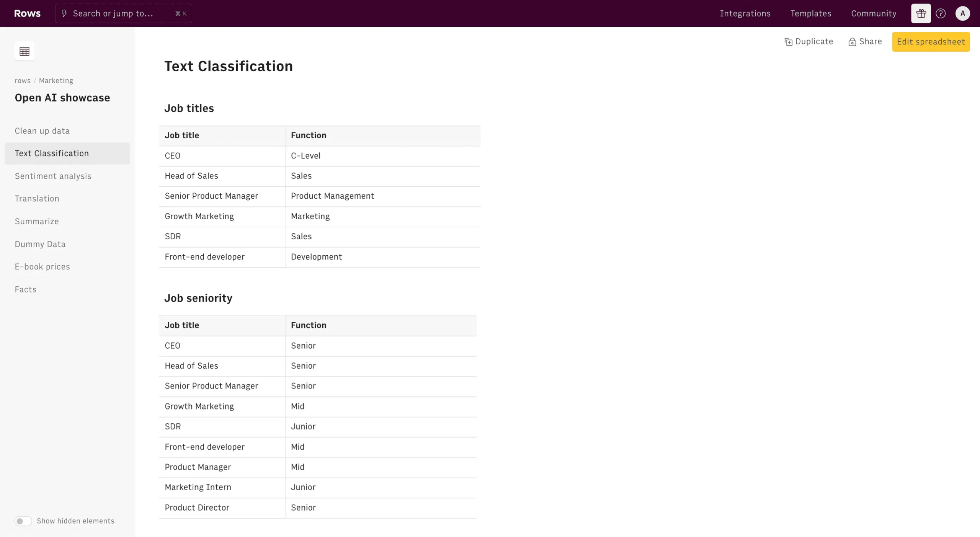Select the Text Classification page

67,153
